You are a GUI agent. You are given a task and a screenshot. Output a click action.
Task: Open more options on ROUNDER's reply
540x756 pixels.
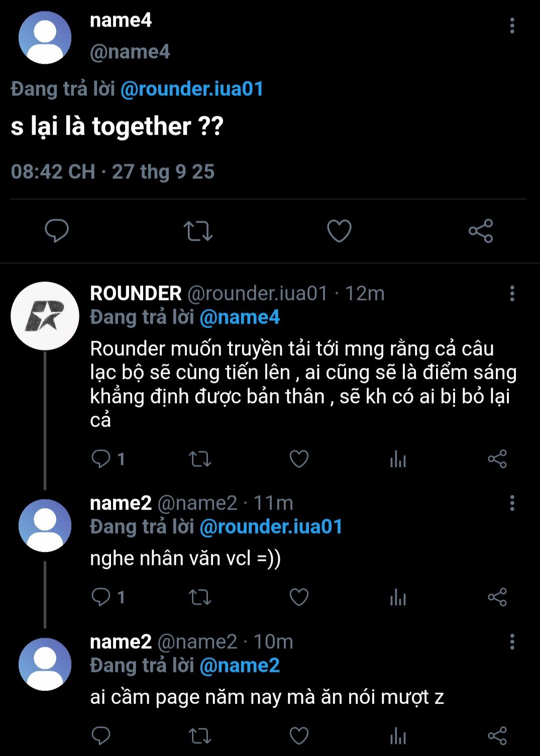[512, 294]
